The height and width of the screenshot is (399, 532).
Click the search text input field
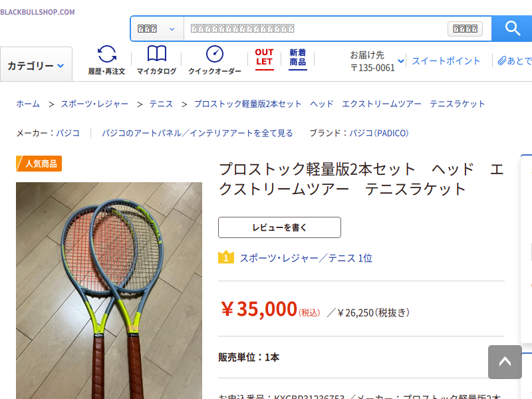pos(315,29)
